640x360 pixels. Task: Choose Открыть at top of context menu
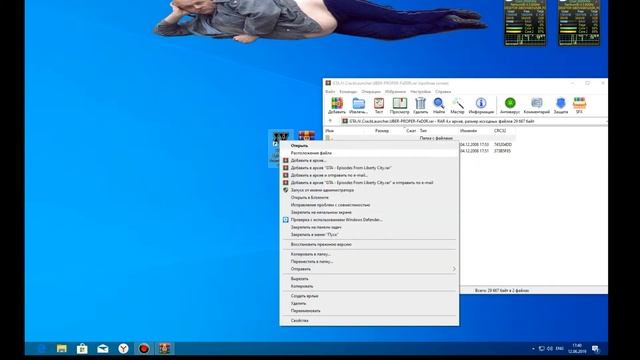coord(369,145)
